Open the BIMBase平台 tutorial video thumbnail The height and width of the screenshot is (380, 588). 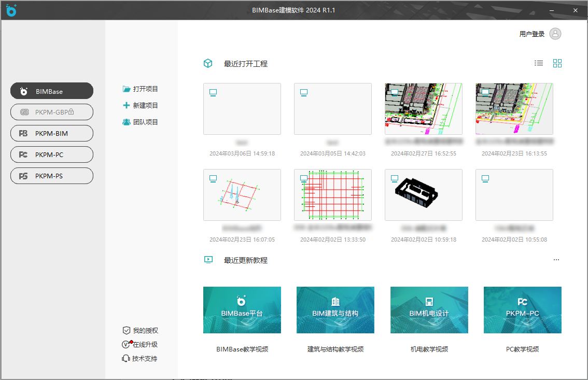242,310
